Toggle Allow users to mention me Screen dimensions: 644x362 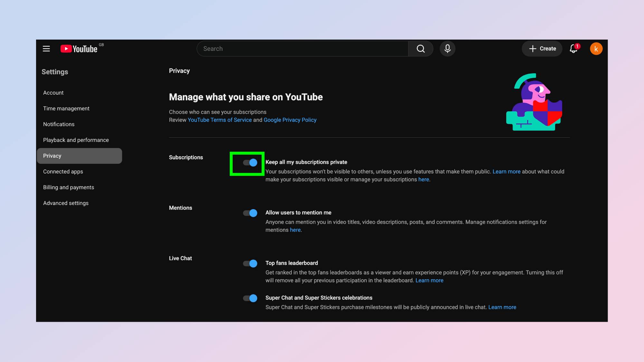coord(250,213)
